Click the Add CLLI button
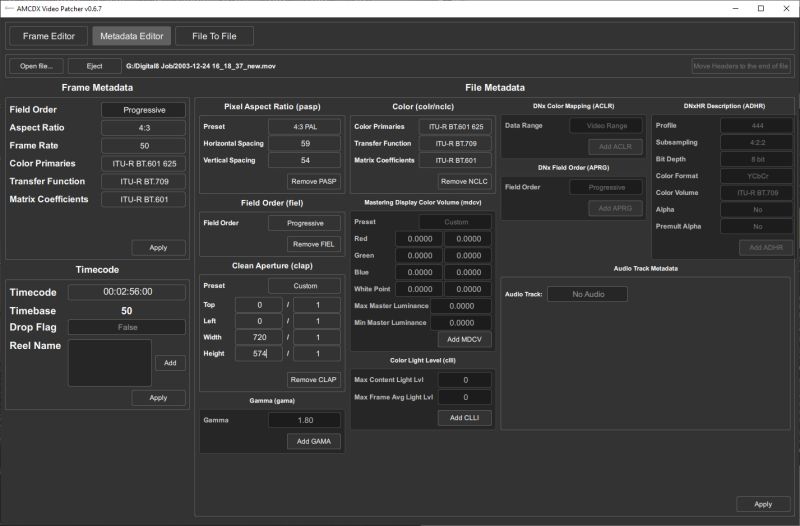Image resolution: width=800 pixels, height=526 pixels. [464, 418]
